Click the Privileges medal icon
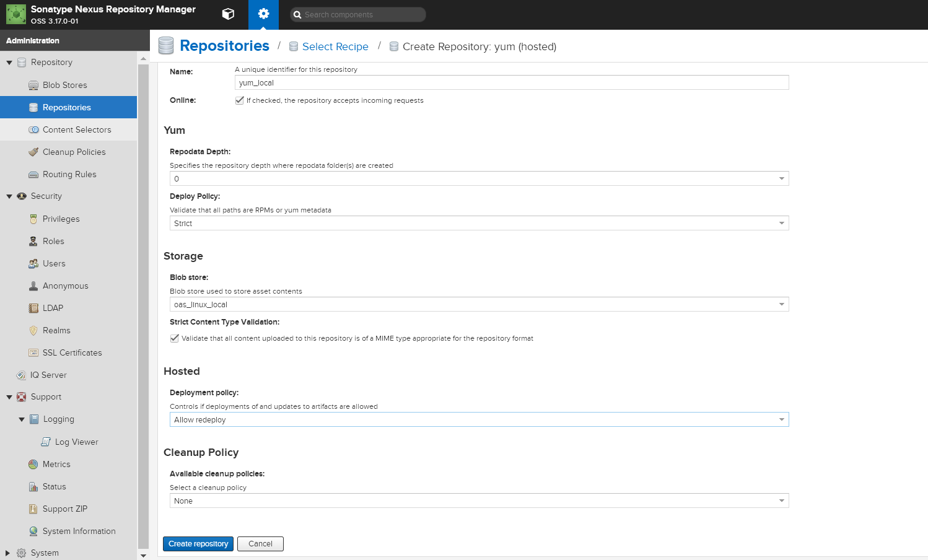This screenshot has height=560, width=928. (x=33, y=219)
